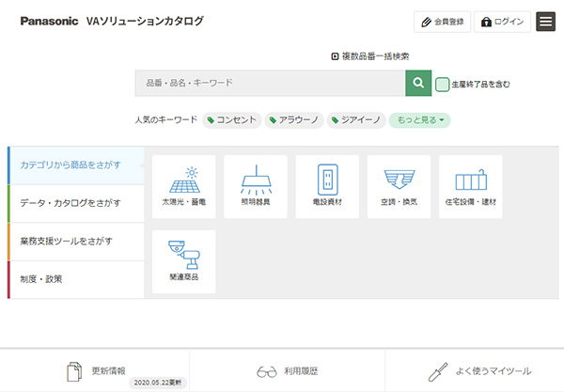The height and width of the screenshot is (392, 564).
Task: Select the 住宅設備・建材 housing equipment icon
Action: pyautogui.click(x=470, y=186)
